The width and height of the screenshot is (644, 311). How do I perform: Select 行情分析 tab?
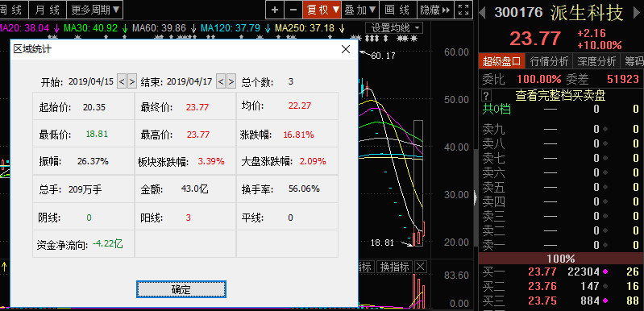tap(549, 61)
